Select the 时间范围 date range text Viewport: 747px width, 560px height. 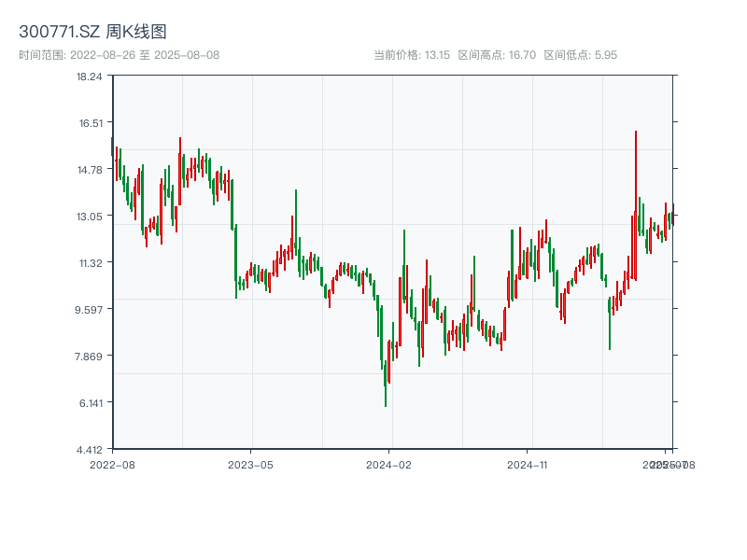119,55
